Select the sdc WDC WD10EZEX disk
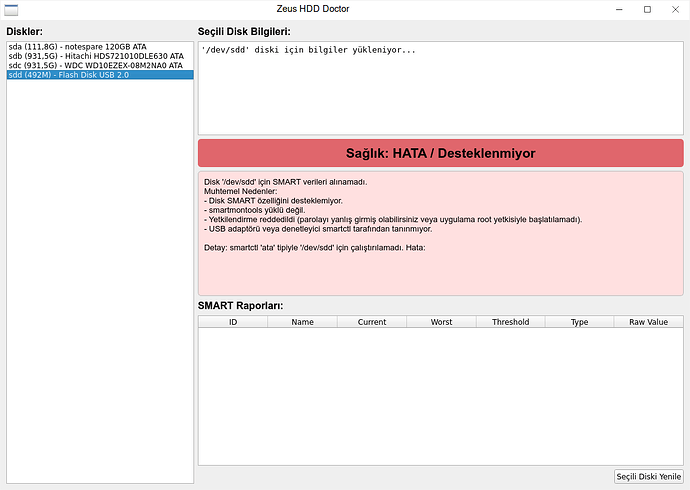 tap(100, 65)
